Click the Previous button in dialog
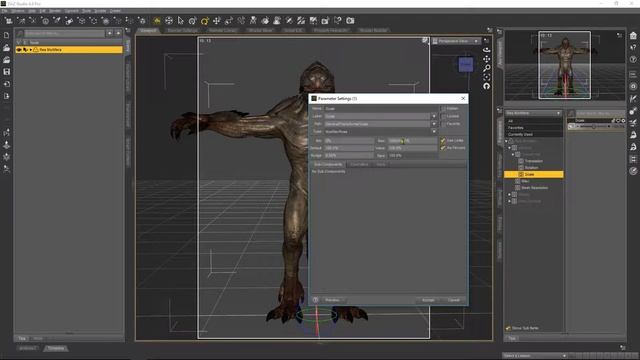The height and width of the screenshot is (360, 640). [x=332, y=300]
